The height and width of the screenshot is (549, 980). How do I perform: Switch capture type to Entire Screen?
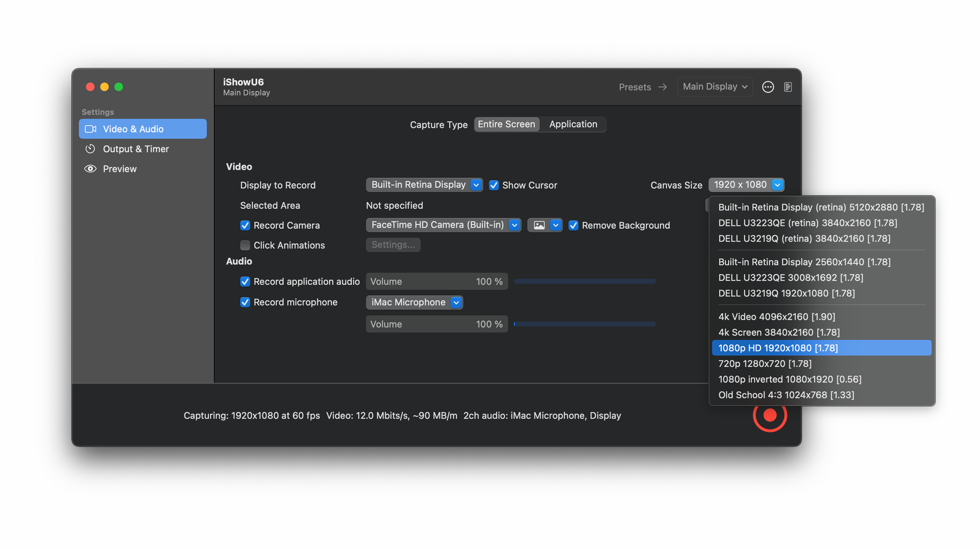point(507,124)
